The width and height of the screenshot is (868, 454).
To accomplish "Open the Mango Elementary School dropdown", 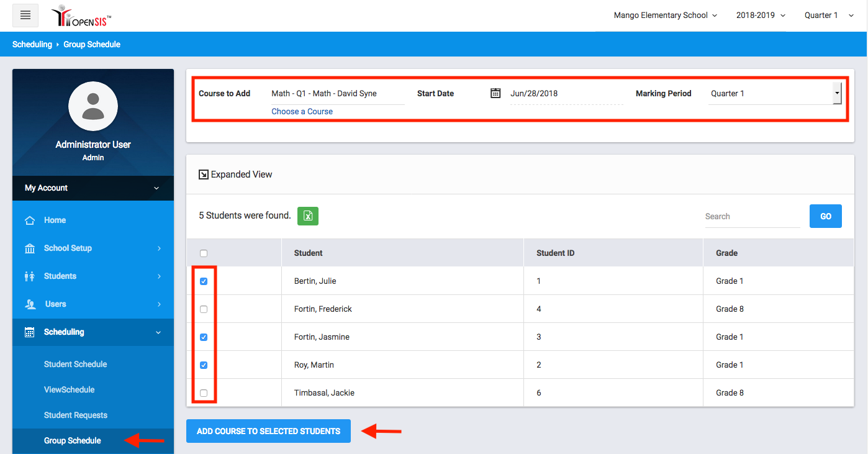I will (x=665, y=16).
